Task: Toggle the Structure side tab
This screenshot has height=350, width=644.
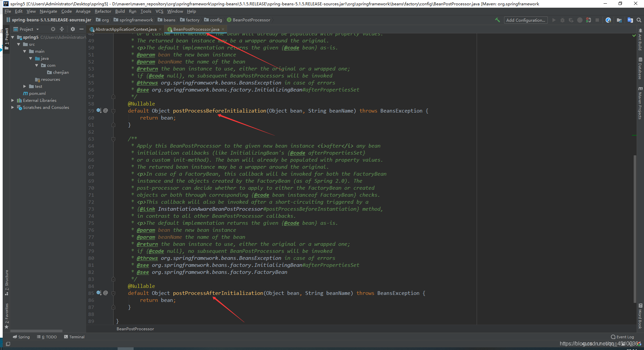Action: pyautogui.click(x=7, y=282)
